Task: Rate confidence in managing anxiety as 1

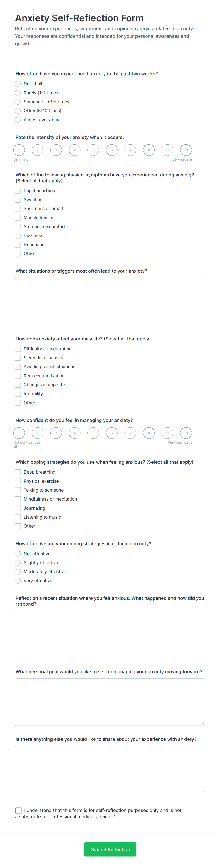Action: tap(19, 433)
